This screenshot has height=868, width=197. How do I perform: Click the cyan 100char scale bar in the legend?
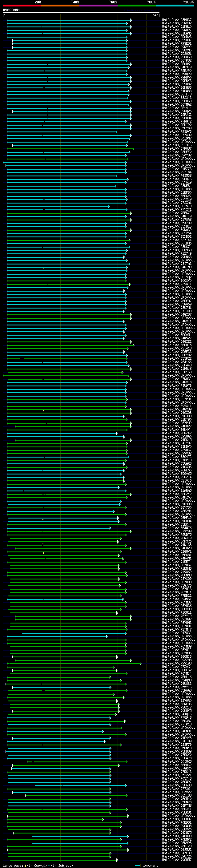click(x=137, y=866)
